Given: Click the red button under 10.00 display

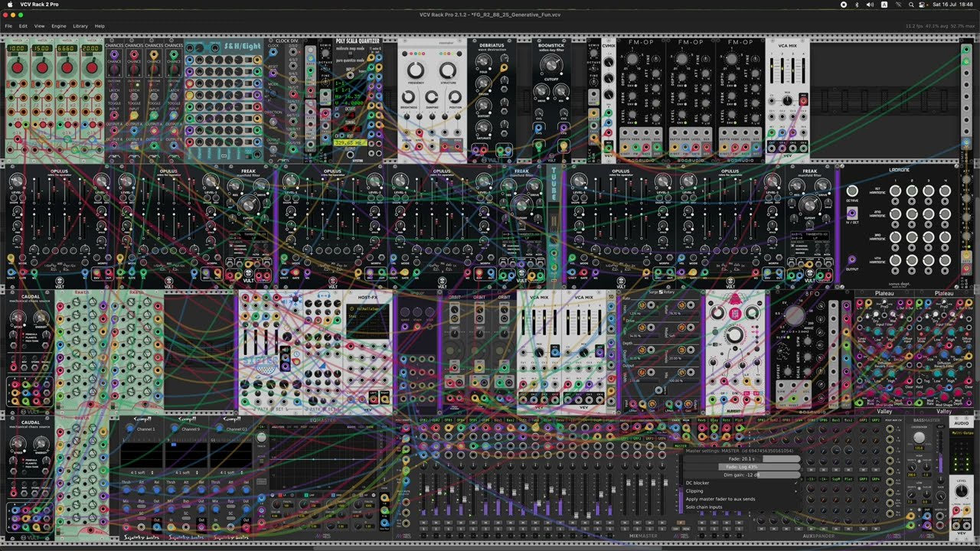Looking at the screenshot, I should point(16,67).
